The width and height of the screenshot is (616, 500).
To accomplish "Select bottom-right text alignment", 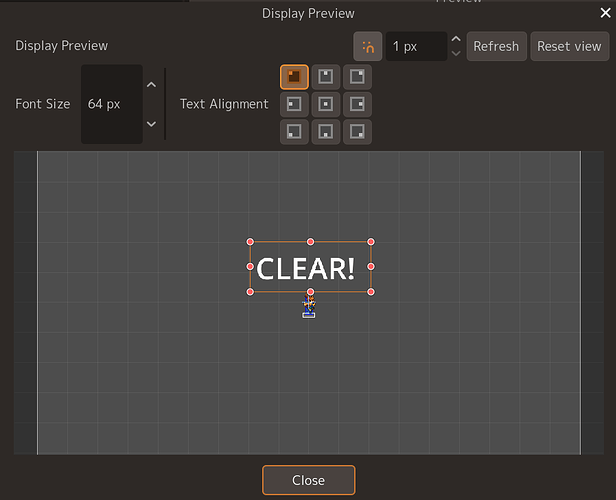I will [x=357, y=132].
